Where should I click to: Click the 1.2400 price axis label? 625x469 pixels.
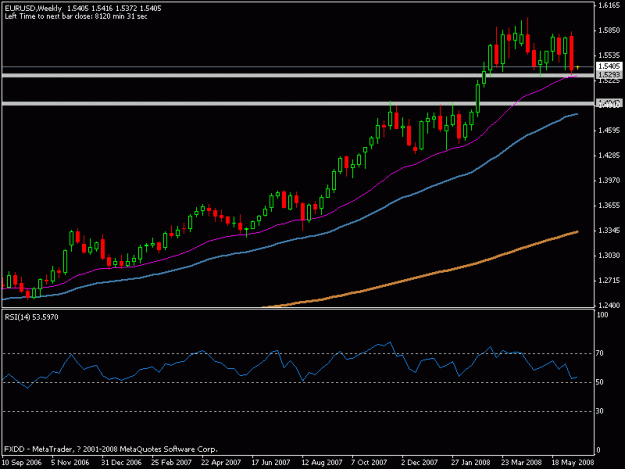609,305
